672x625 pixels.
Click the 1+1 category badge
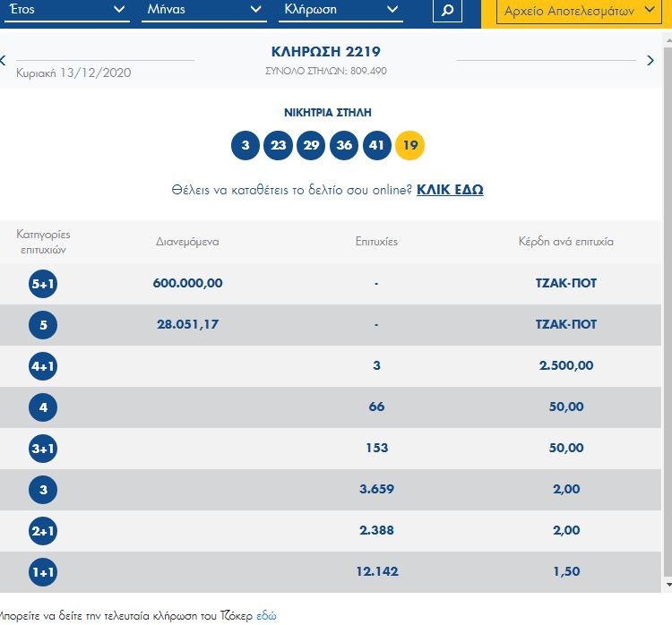pyautogui.click(x=43, y=571)
